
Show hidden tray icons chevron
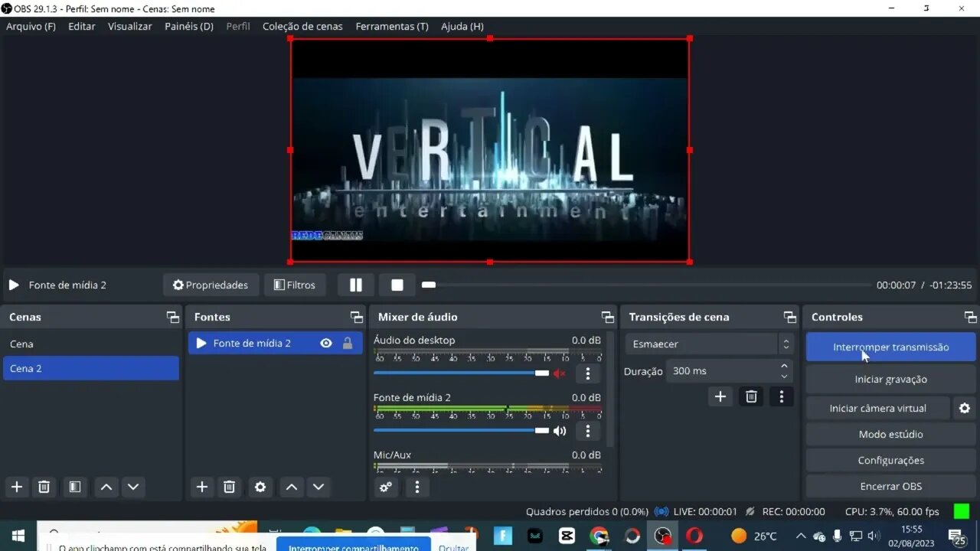coord(801,536)
